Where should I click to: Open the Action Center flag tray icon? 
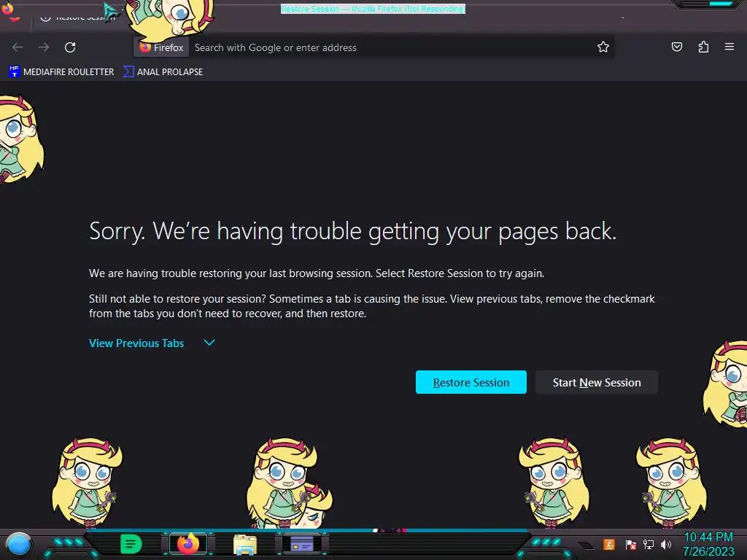click(x=631, y=545)
